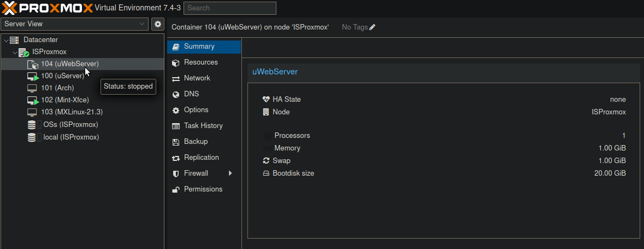Collapse the Datacenter tree node

(x=6, y=40)
